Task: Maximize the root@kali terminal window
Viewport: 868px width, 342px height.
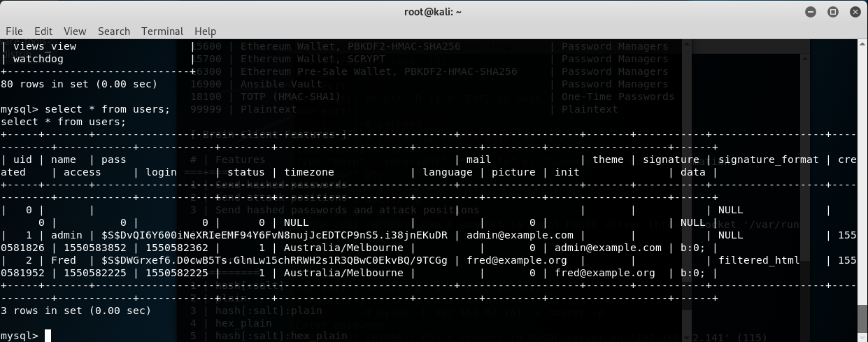Action: click(833, 12)
